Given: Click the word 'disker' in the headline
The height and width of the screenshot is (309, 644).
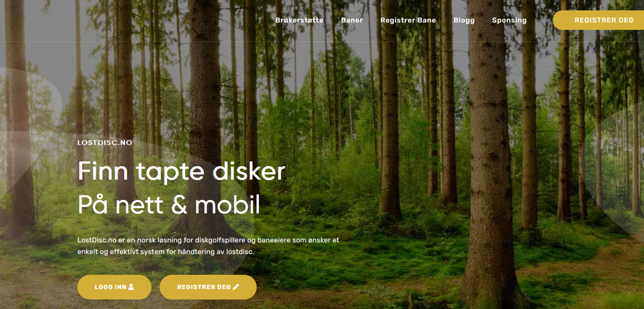Looking at the screenshot, I should click(x=249, y=171).
